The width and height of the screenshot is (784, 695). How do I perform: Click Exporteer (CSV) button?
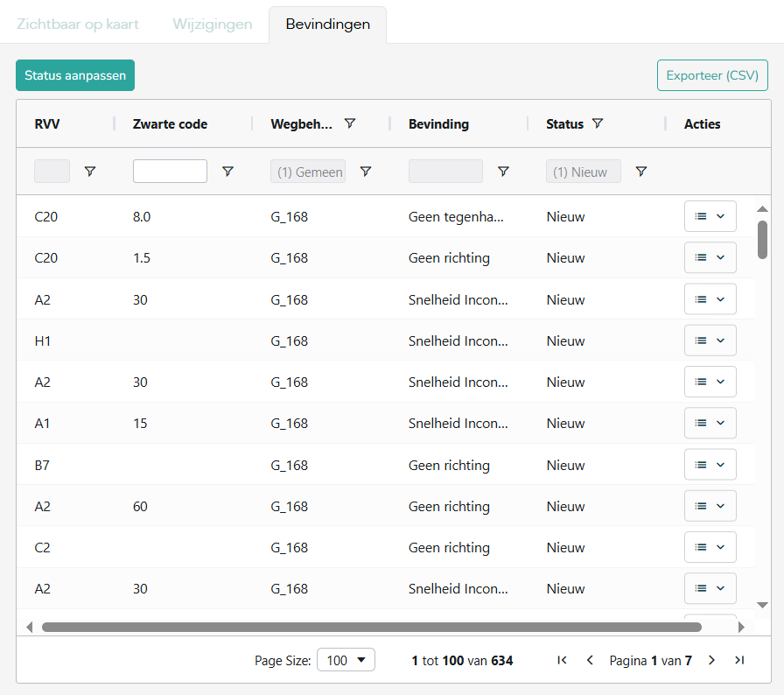[x=712, y=75]
